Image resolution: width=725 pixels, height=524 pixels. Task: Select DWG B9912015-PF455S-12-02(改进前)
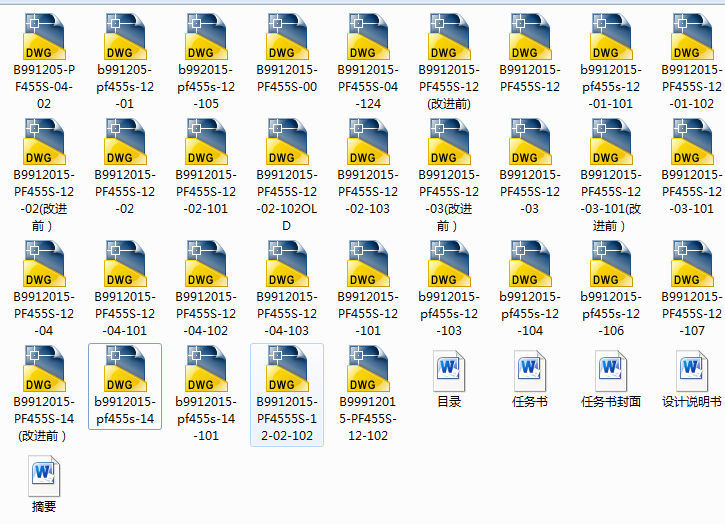click(x=44, y=175)
